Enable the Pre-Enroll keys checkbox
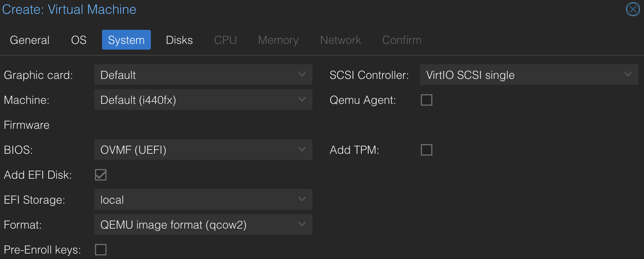Screen dimensions: 644x259 pyautogui.click(x=101, y=250)
